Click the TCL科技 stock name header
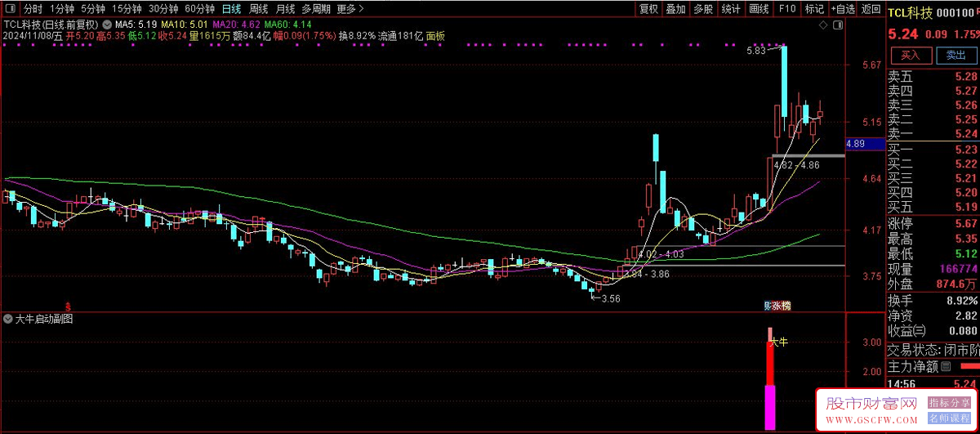The image size is (980, 434). tap(911, 11)
